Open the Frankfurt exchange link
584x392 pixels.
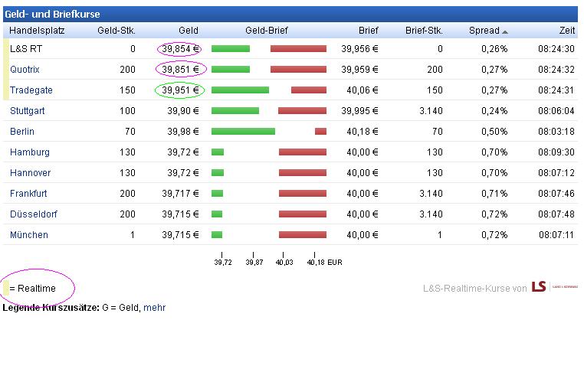pyautogui.click(x=28, y=194)
